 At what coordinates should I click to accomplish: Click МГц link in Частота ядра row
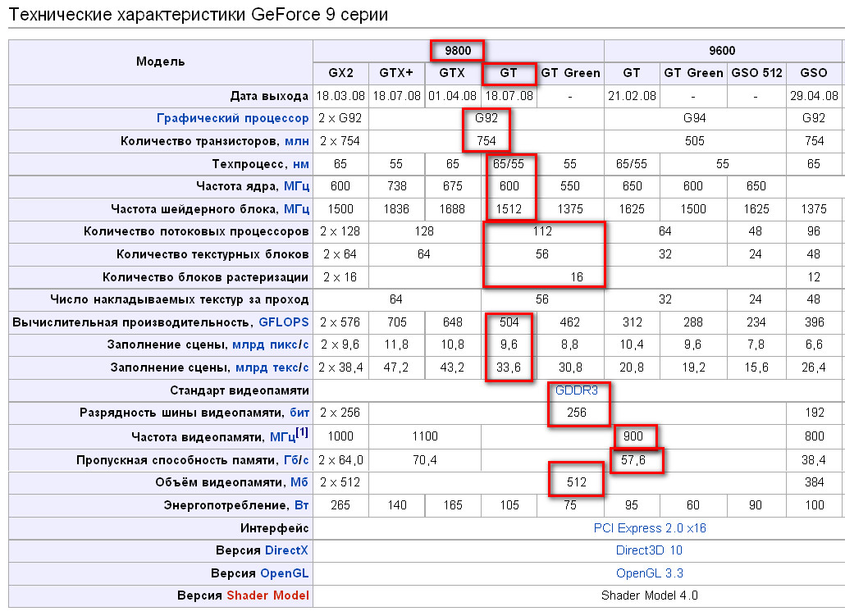click(x=296, y=186)
